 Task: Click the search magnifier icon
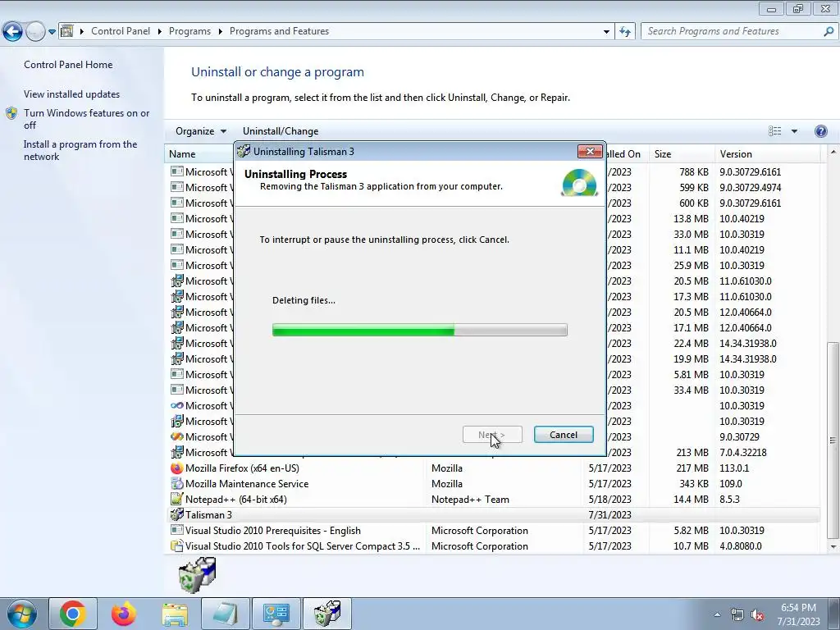click(x=829, y=31)
